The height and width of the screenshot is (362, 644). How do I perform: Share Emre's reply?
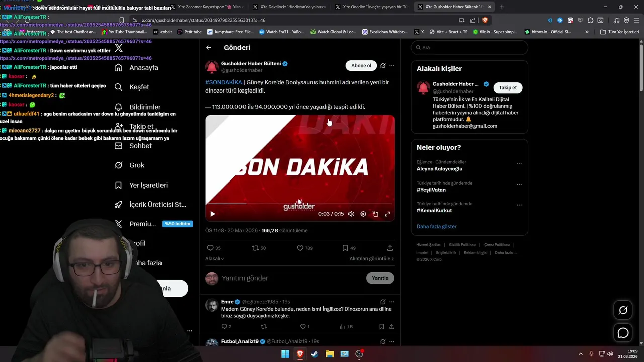tap(391, 327)
